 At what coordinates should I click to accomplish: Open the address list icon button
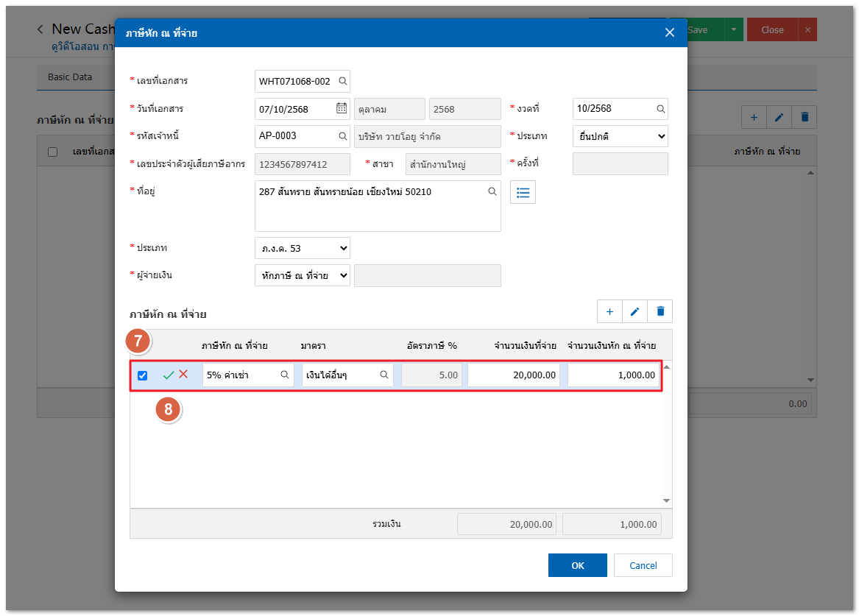point(523,192)
